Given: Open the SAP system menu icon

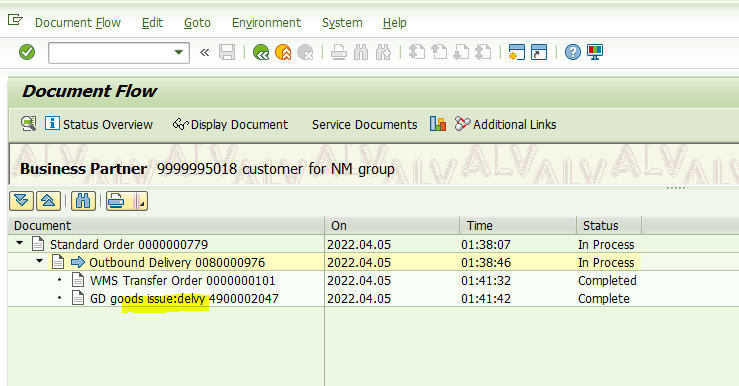Looking at the screenshot, I should [15, 20].
